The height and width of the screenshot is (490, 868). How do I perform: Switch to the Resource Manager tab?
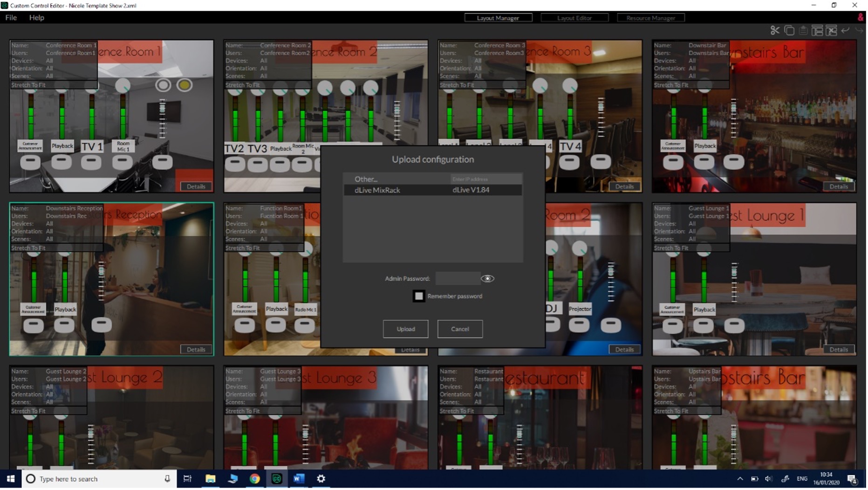coord(652,18)
